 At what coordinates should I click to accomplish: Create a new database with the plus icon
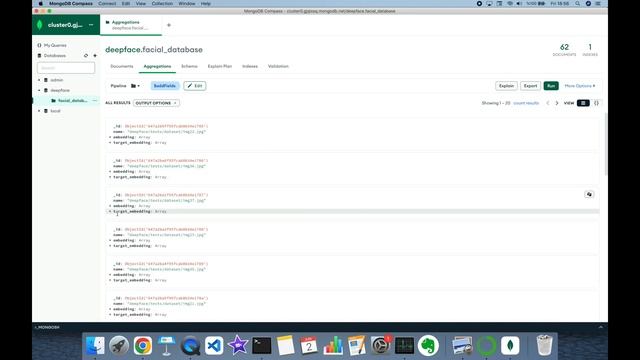(95, 56)
